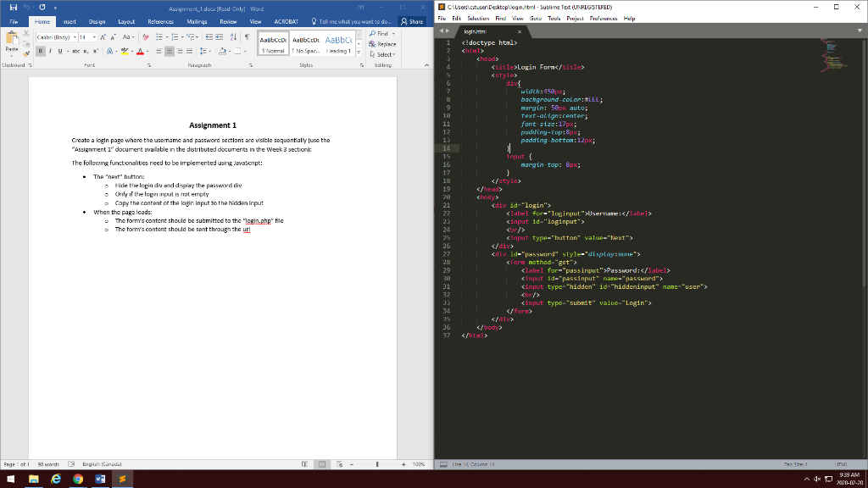Click the Save icon in Word
868x488 pixels.
[14, 8]
